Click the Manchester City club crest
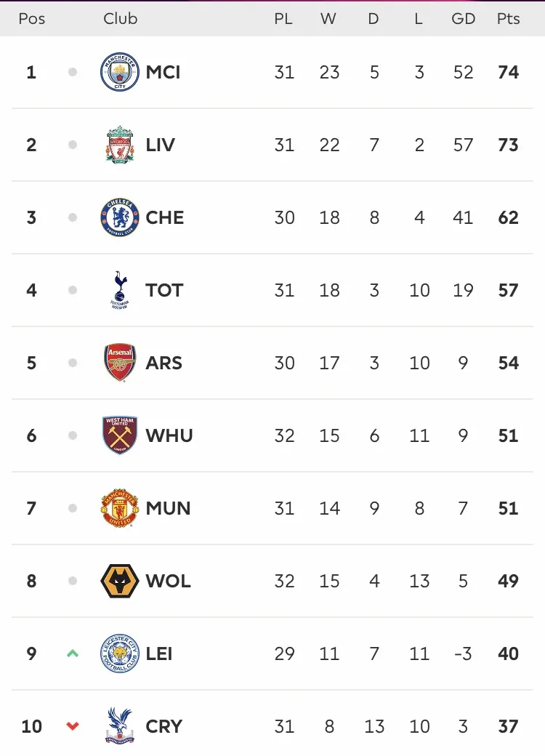Screen dimensions: 545x756 pos(119,72)
